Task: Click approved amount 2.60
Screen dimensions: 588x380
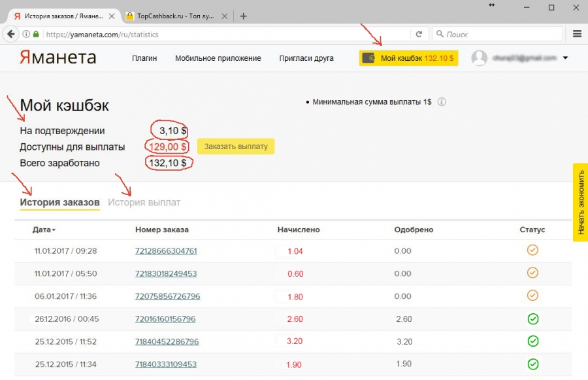Action: (404, 319)
